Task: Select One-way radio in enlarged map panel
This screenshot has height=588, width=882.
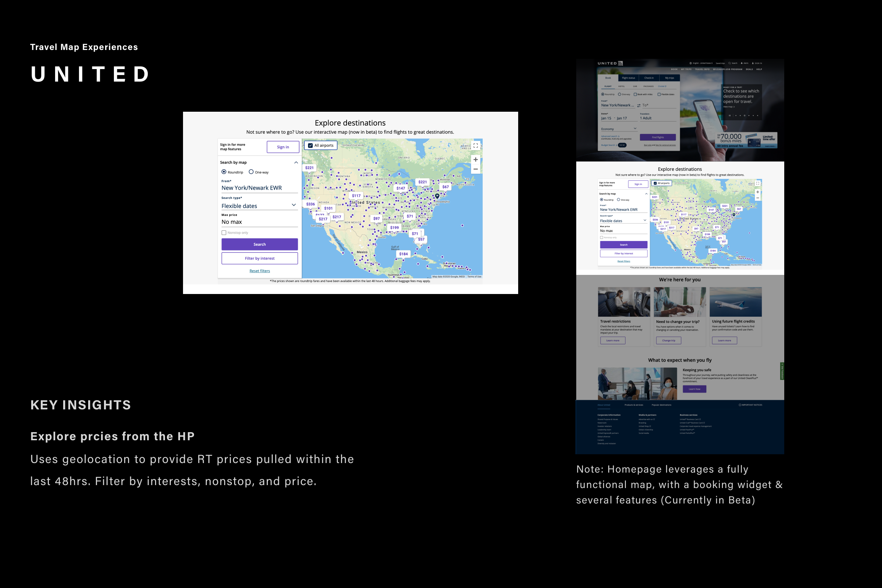Action: (x=251, y=172)
